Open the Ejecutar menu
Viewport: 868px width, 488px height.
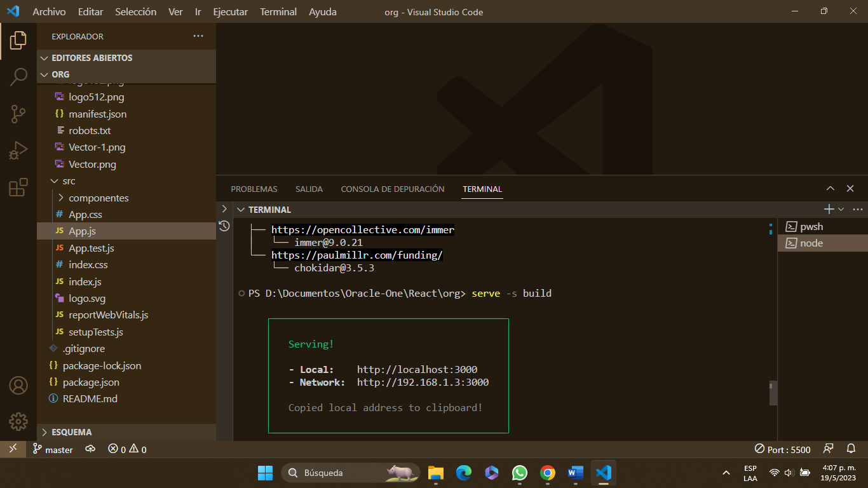click(x=231, y=11)
